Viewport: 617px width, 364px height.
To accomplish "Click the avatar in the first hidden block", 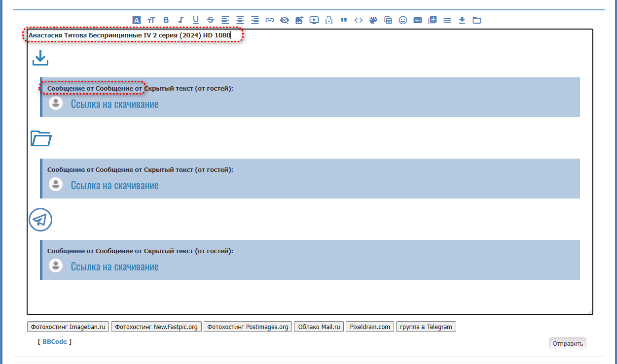I will pyautogui.click(x=56, y=103).
